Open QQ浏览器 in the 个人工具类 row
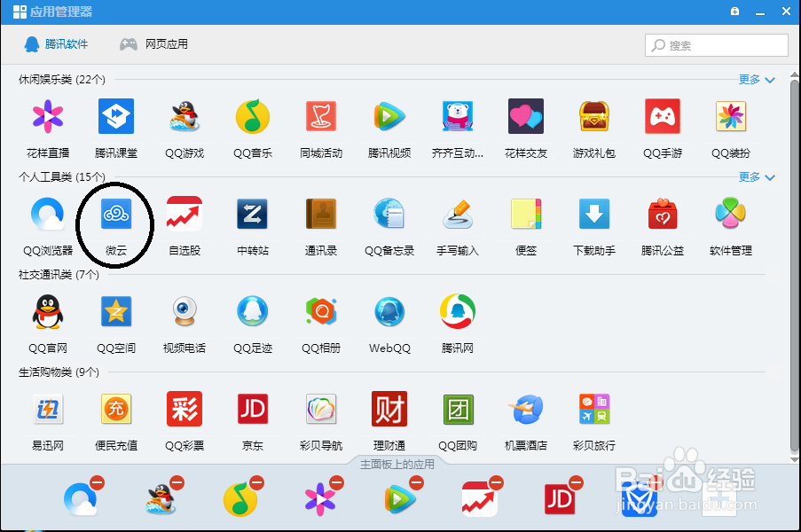Screen dimensions: 801x532 (x=48, y=214)
